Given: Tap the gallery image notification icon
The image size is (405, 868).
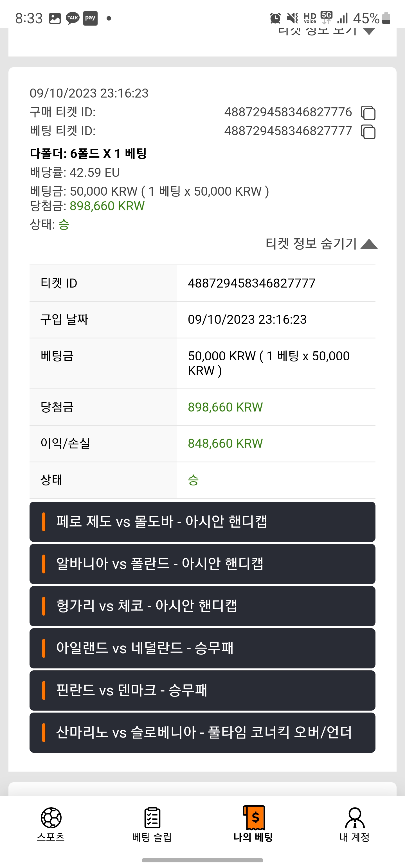Looking at the screenshot, I should 55,18.
